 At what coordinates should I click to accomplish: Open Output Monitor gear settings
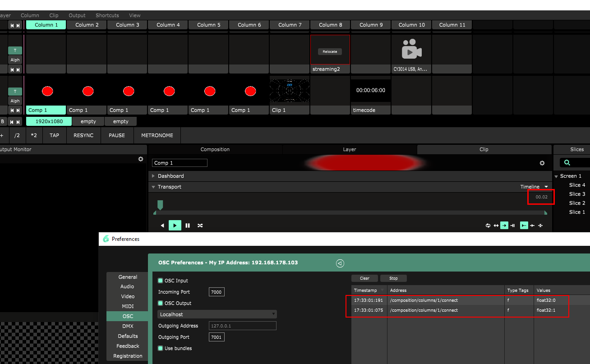pyautogui.click(x=141, y=159)
